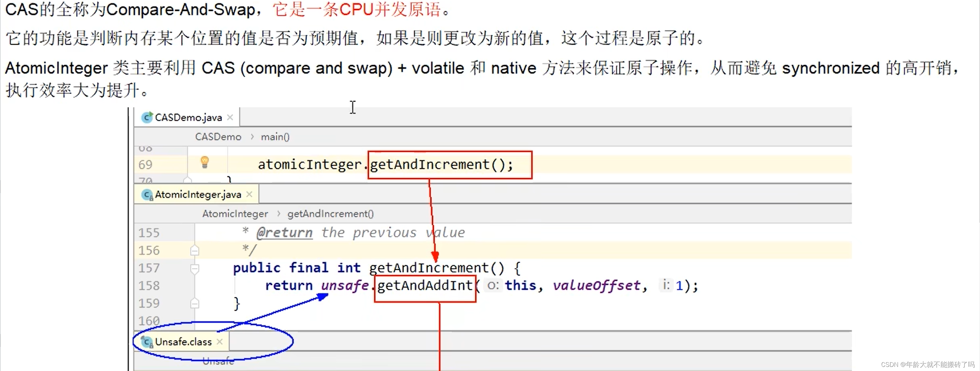
Task: Click atomicInteger variable on line 69
Action: pyautogui.click(x=310, y=165)
